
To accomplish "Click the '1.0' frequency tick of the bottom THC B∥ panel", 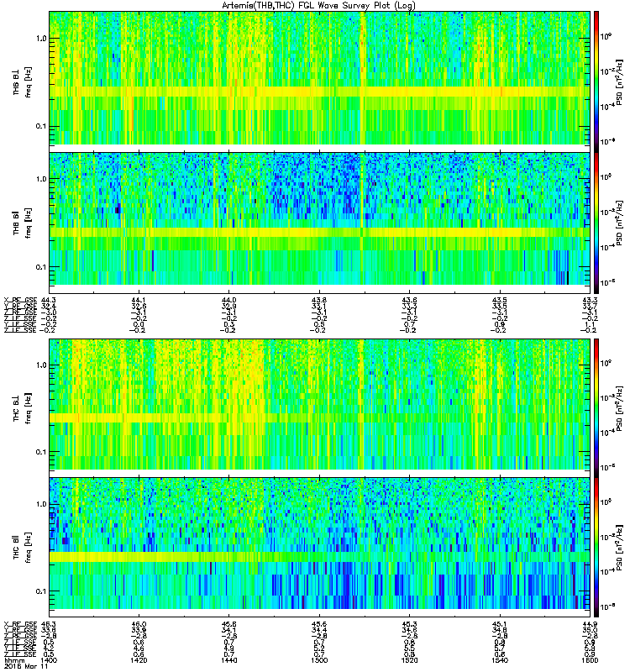I will pyautogui.click(x=41, y=504).
